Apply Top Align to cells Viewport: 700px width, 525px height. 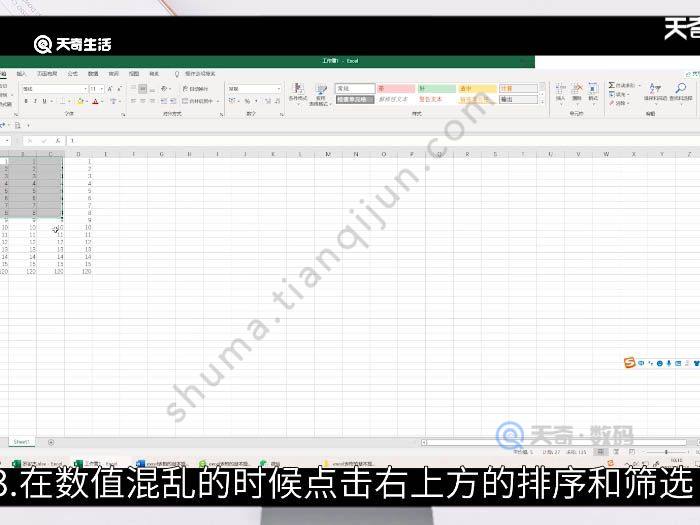133,89
